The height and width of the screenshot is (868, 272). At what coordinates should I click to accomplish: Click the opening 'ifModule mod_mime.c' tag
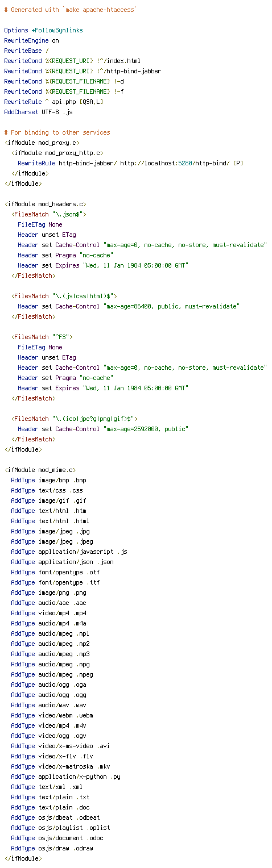pyautogui.click(x=40, y=470)
